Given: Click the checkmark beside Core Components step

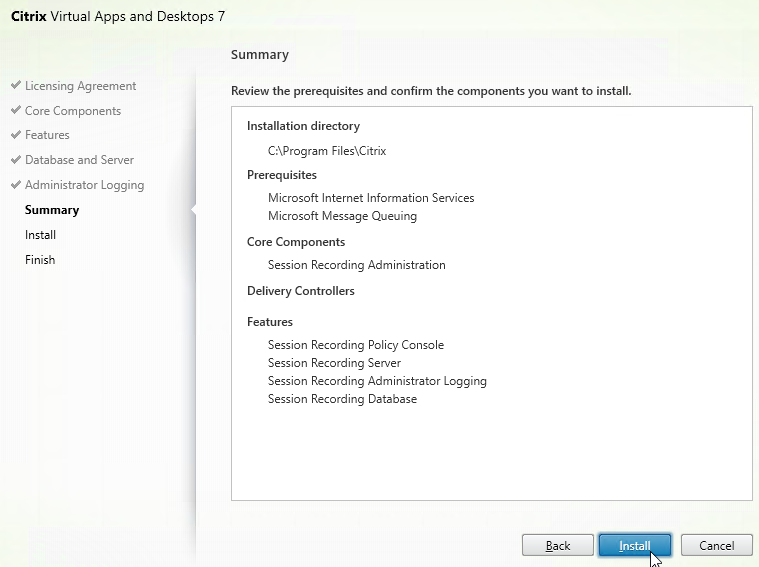Looking at the screenshot, I should pyautogui.click(x=15, y=109).
